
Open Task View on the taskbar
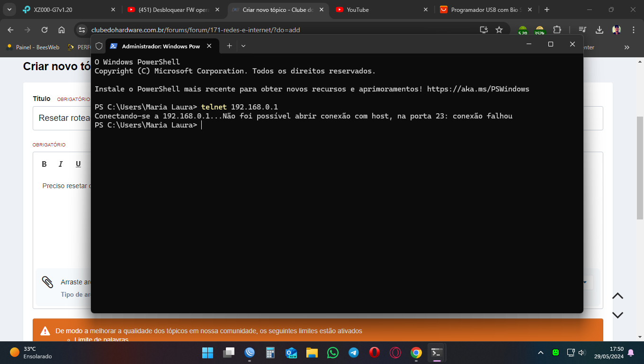(229, 353)
